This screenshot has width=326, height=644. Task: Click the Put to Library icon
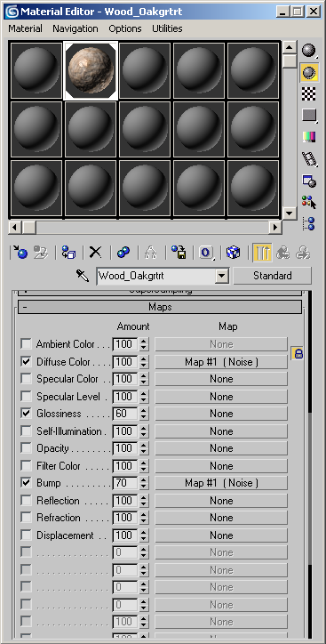pyautogui.click(x=179, y=253)
